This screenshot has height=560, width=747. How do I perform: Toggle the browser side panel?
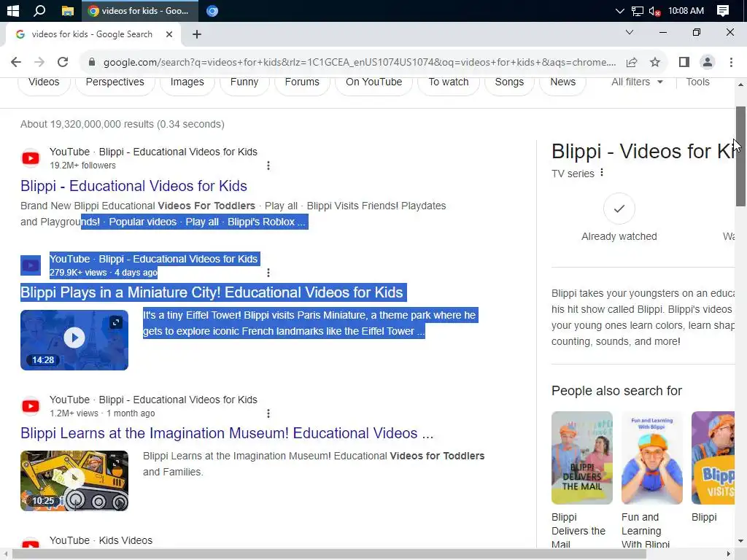pyautogui.click(x=684, y=62)
